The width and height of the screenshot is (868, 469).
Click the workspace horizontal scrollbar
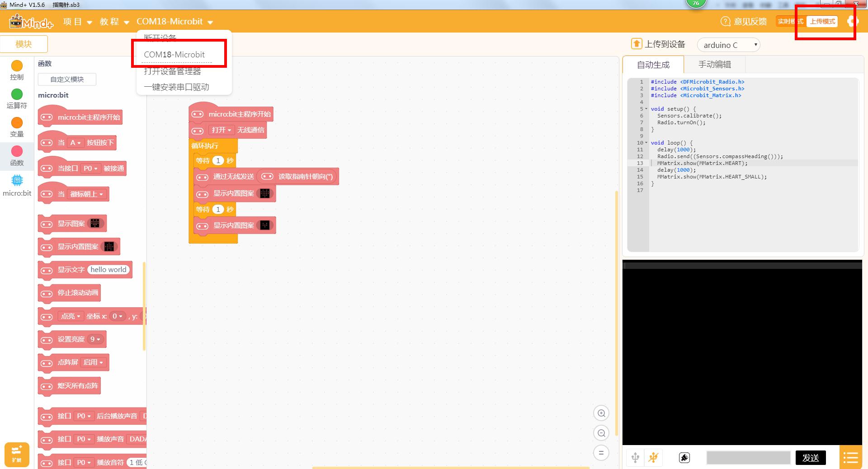coord(451,468)
